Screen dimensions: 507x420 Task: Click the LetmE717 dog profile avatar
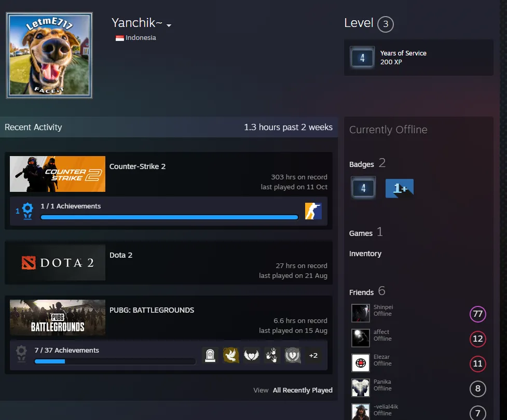coord(49,55)
